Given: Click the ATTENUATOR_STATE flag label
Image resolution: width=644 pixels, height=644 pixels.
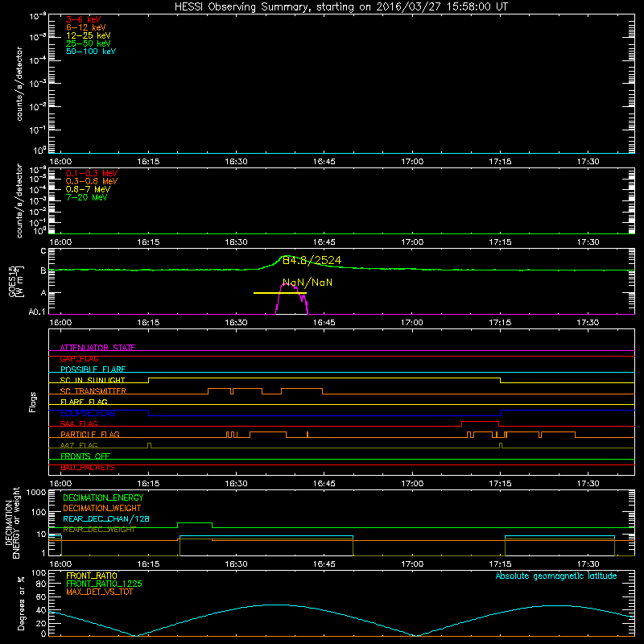Looking at the screenshot, I should 97,348.
